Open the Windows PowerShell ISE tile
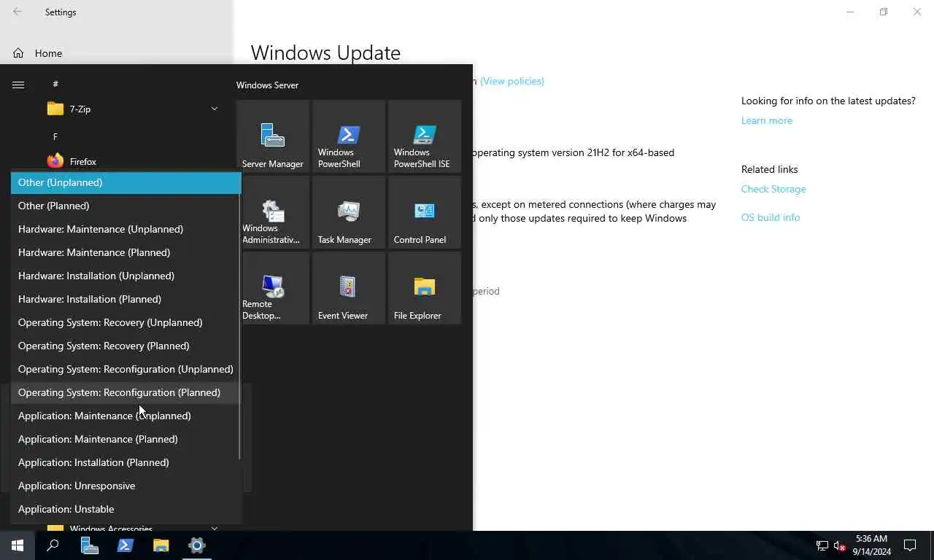Image resolution: width=934 pixels, height=560 pixels. click(x=425, y=136)
